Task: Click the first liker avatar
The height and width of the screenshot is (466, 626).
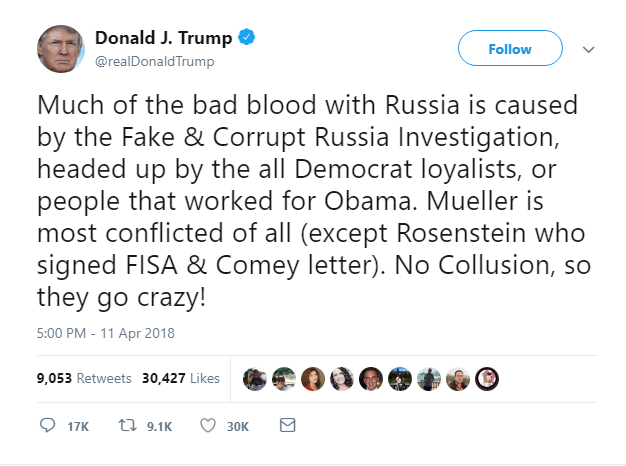Action: click(255, 379)
